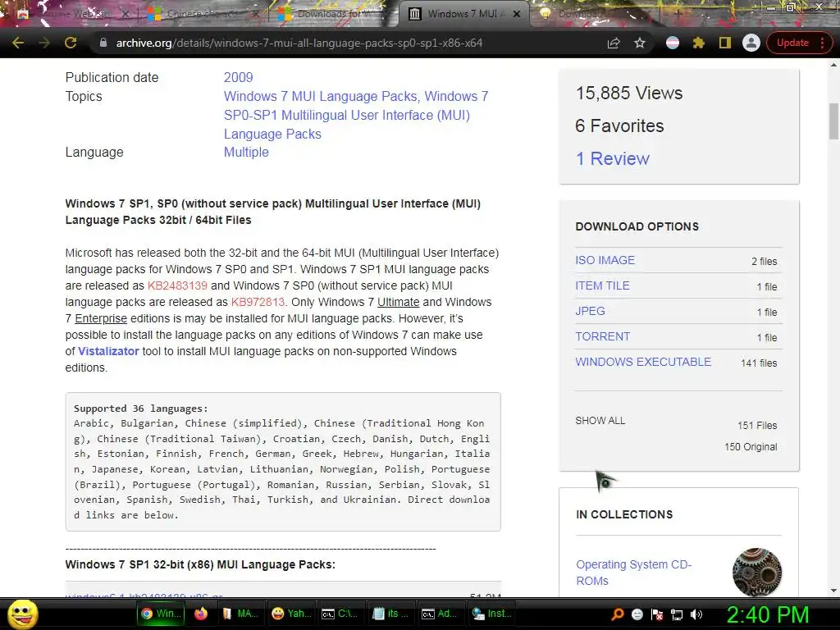This screenshot has height=630, width=840.
Task: Open Firefox from the taskbar
Action: click(x=201, y=614)
